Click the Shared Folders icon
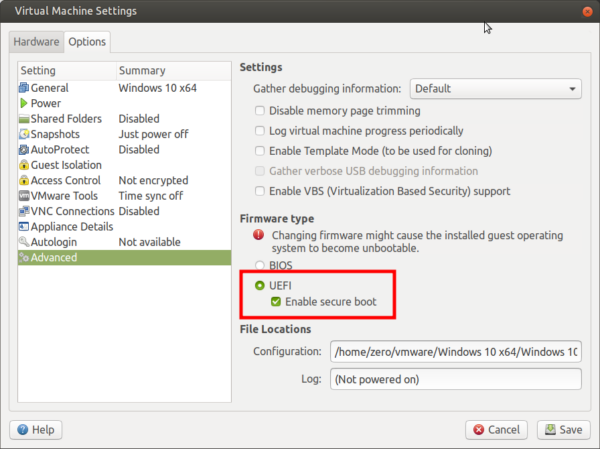The image size is (600, 449). pyautogui.click(x=24, y=119)
